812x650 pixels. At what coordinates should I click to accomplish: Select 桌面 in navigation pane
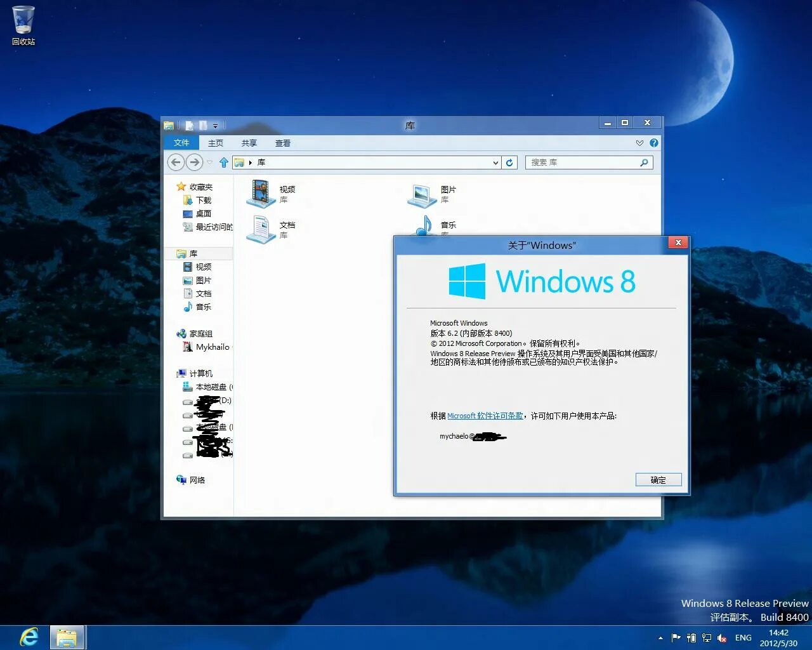click(197, 213)
